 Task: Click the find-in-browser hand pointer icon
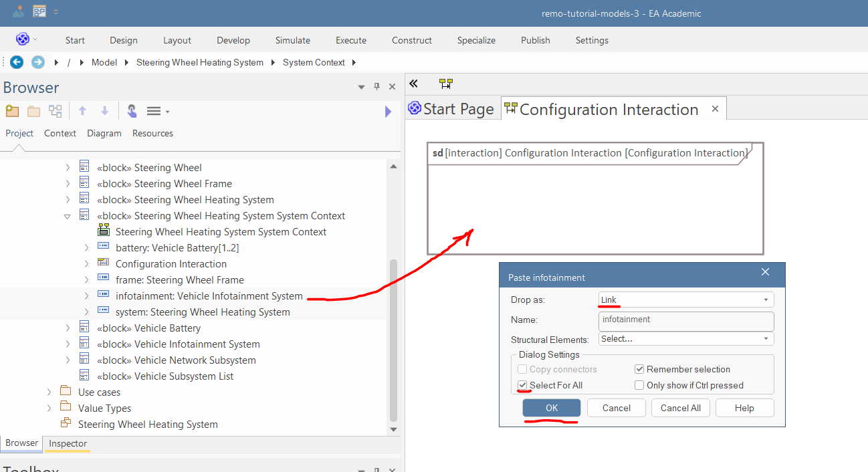click(x=132, y=111)
